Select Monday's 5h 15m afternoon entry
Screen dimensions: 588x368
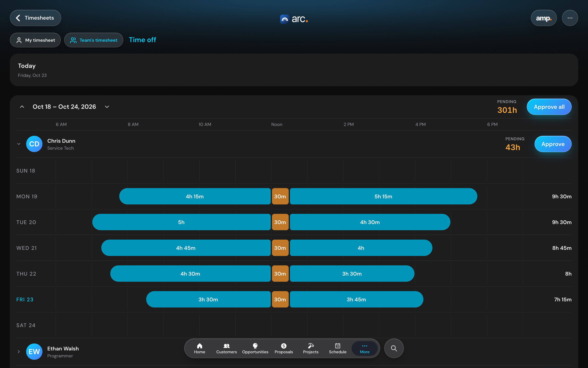click(x=383, y=196)
